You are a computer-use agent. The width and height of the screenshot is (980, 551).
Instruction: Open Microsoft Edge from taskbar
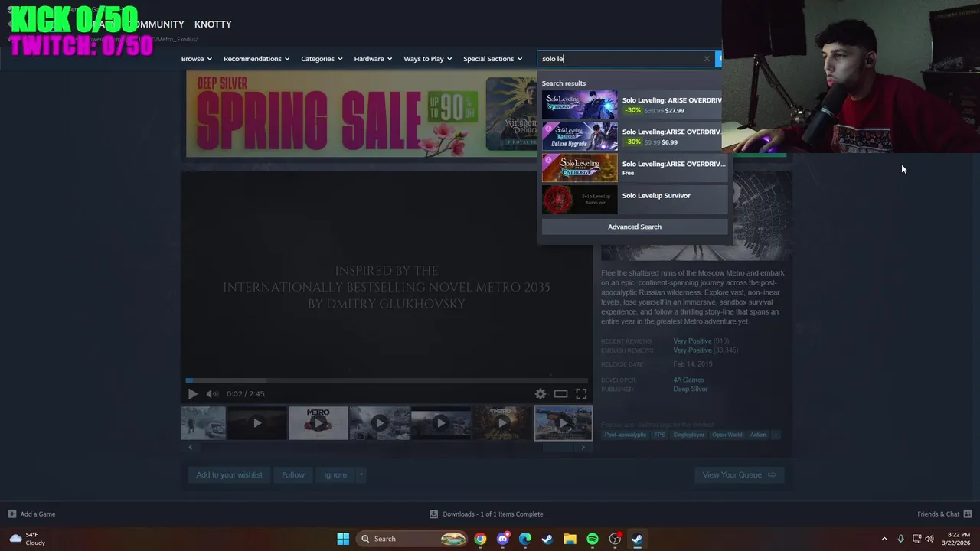point(524,539)
